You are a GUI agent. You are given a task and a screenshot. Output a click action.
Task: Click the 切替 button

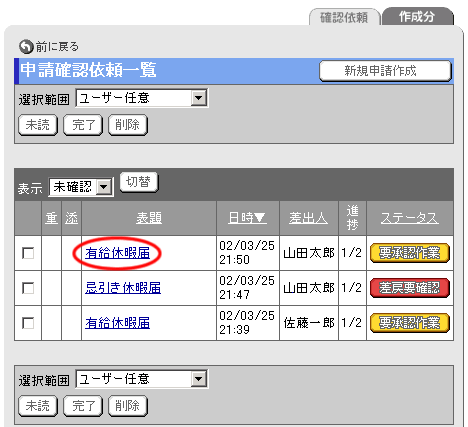click(x=139, y=182)
